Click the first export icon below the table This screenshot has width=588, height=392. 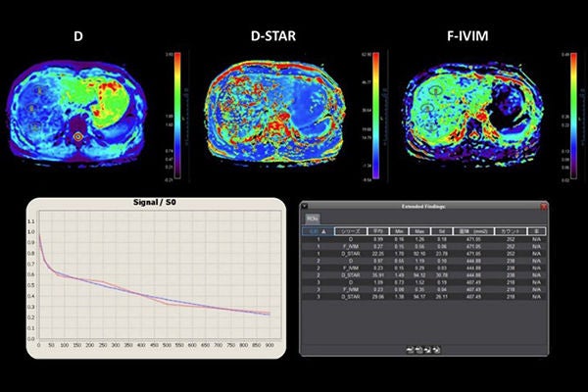click(410, 350)
